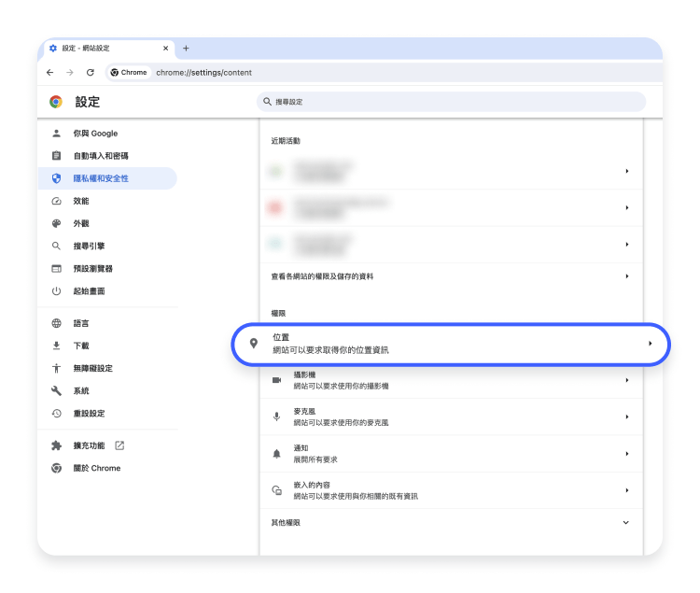Click the camera icon for 攝影機
This screenshot has height=593, width=700.
point(277,380)
